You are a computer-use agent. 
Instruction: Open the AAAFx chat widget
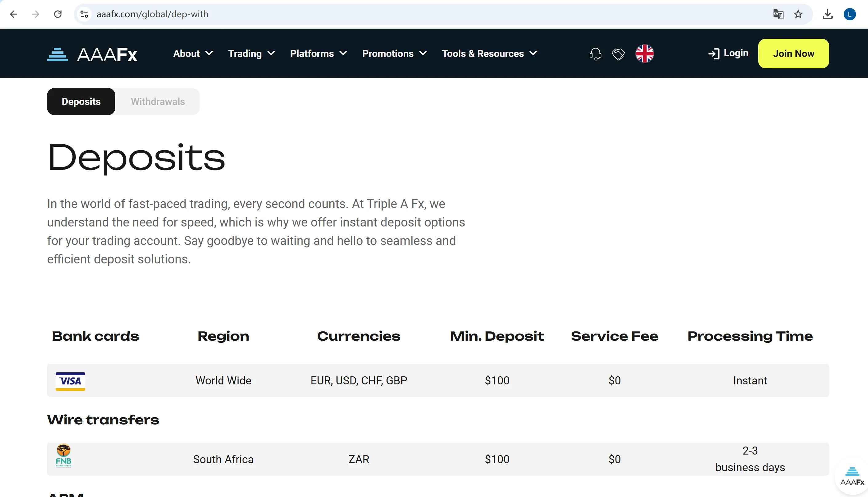click(852, 476)
